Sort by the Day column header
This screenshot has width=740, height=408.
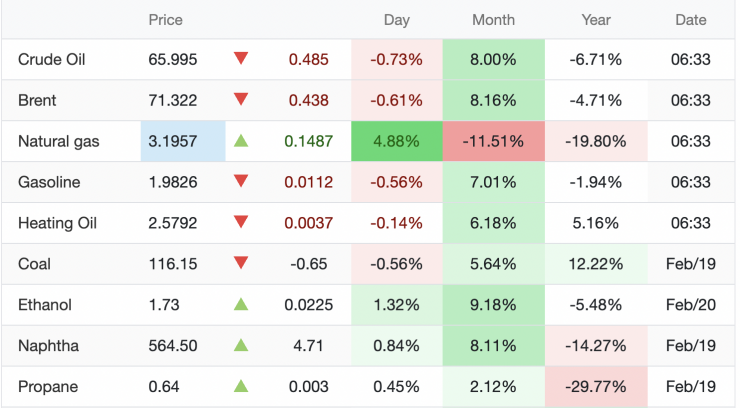(x=397, y=20)
